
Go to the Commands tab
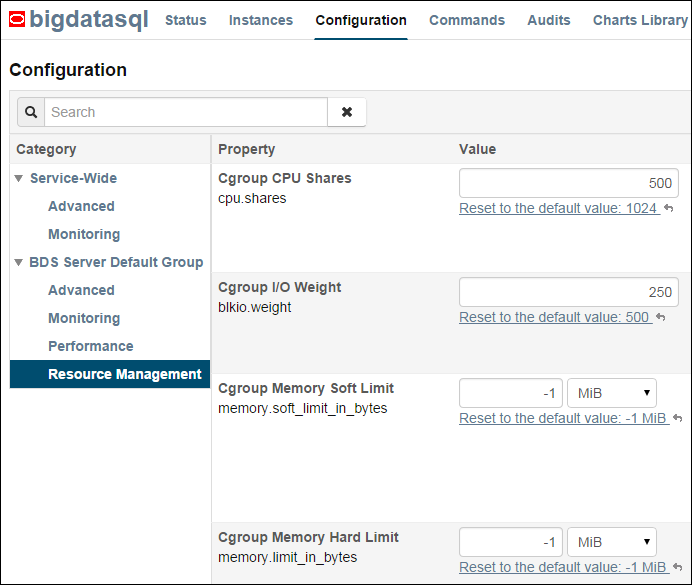(467, 20)
